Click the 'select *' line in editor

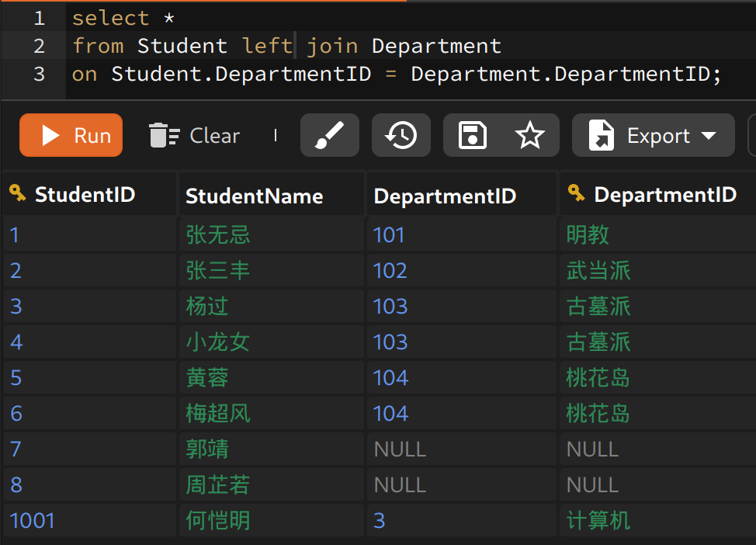click(x=123, y=18)
